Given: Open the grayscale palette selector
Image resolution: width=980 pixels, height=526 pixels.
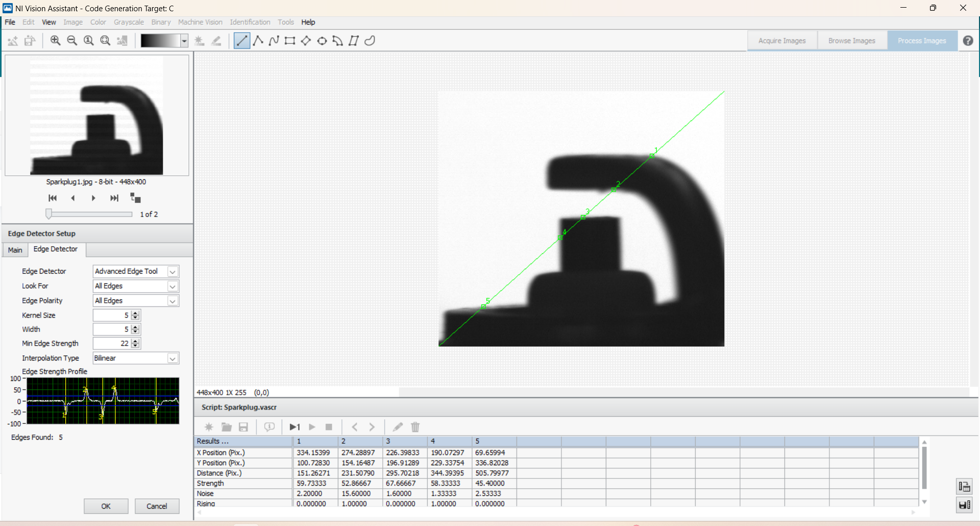Looking at the screenshot, I should point(184,40).
